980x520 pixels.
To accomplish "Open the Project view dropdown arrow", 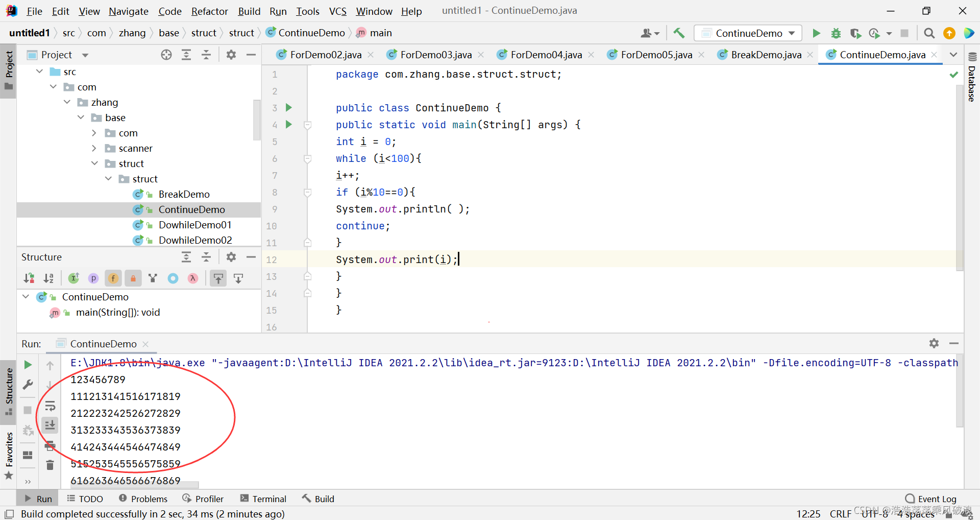I will tap(85, 55).
